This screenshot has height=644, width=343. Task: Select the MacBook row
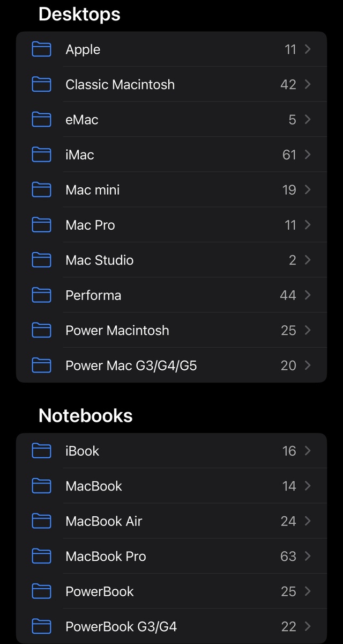(171, 486)
